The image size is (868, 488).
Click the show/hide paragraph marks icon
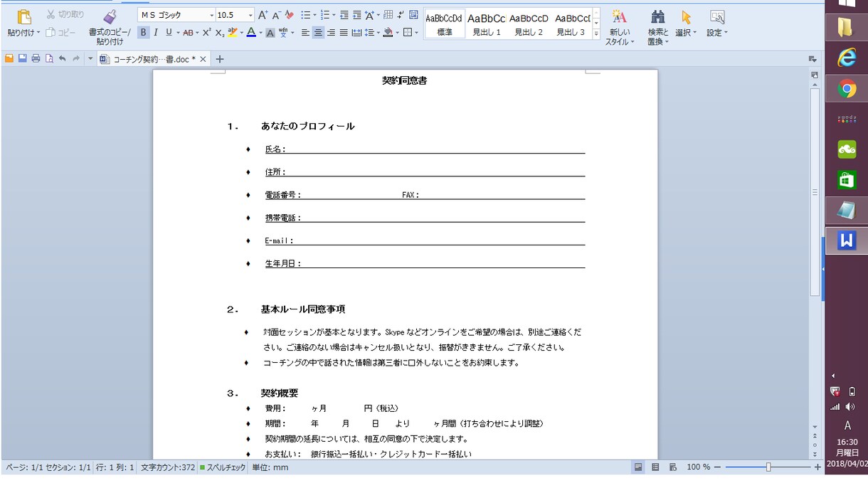[400, 15]
